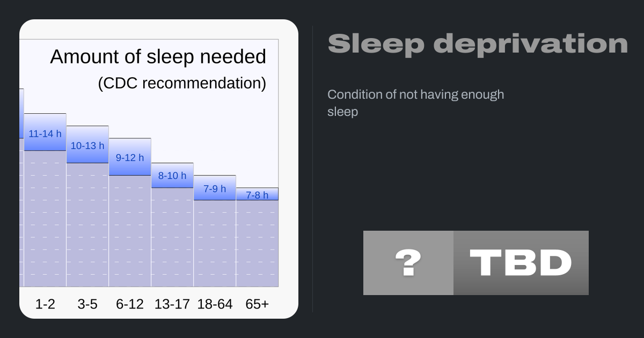The width and height of the screenshot is (644, 338).
Task: Click the Sleep deprivation title
Action: 478,44
